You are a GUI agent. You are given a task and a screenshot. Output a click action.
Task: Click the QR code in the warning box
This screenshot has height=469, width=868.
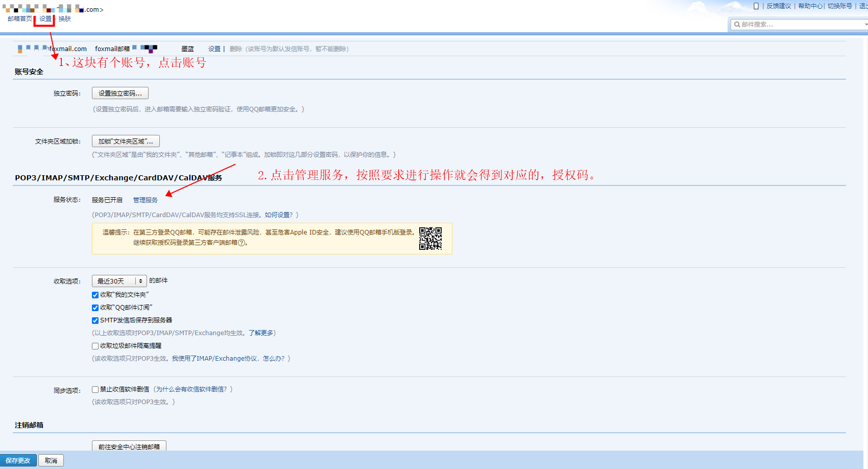tap(430, 239)
